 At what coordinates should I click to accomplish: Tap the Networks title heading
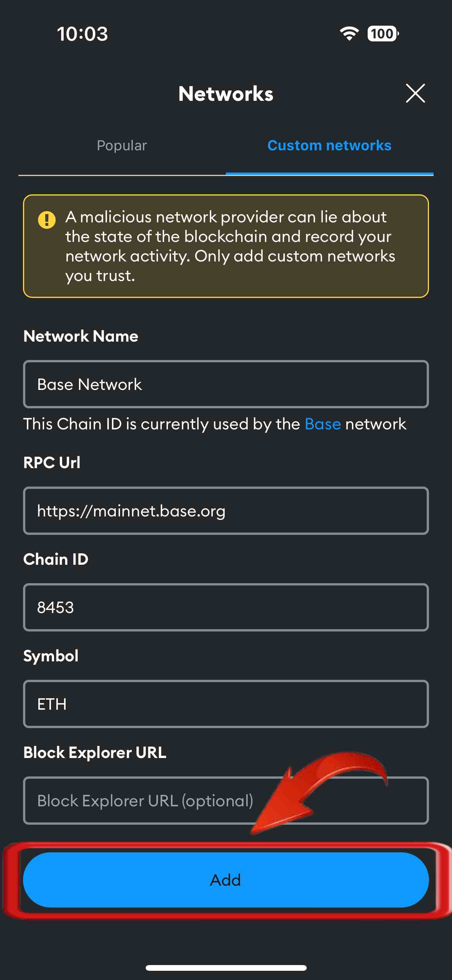(226, 94)
